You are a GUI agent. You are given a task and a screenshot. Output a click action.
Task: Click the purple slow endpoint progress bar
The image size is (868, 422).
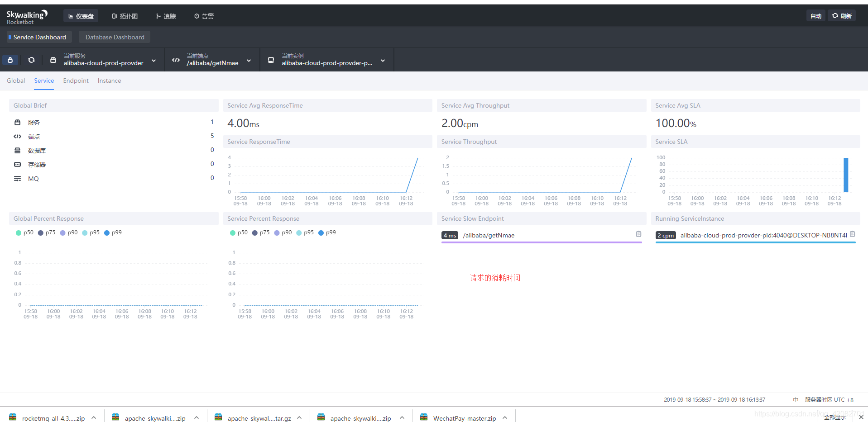(x=542, y=242)
